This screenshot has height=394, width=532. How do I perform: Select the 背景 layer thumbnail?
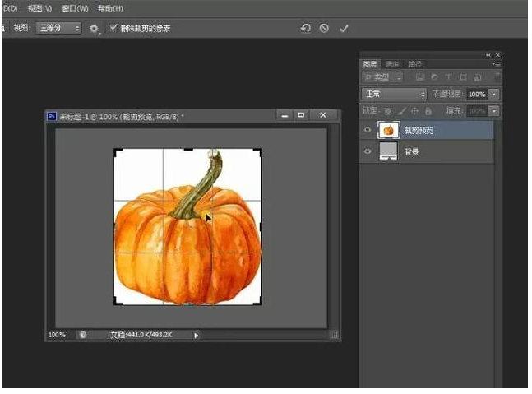(387, 151)
